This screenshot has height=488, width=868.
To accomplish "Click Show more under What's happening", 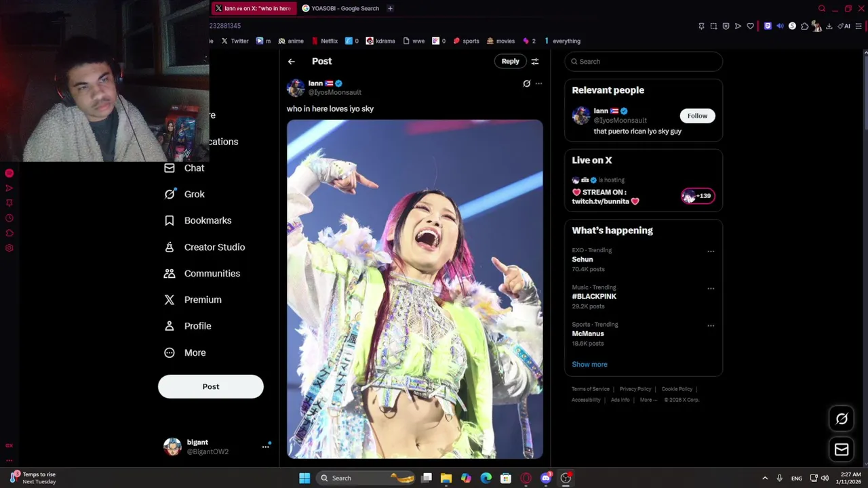I will pos(589,365).
